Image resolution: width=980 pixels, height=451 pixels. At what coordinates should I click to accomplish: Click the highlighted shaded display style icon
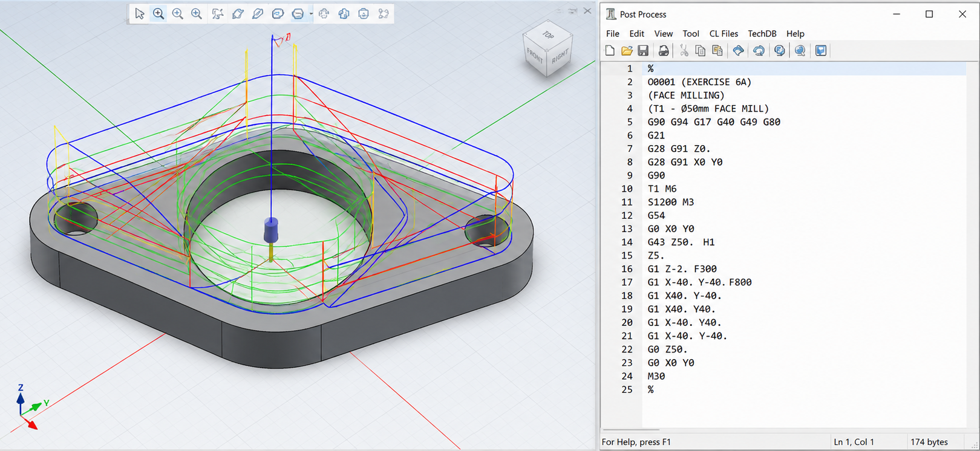[x=298, y=13]
